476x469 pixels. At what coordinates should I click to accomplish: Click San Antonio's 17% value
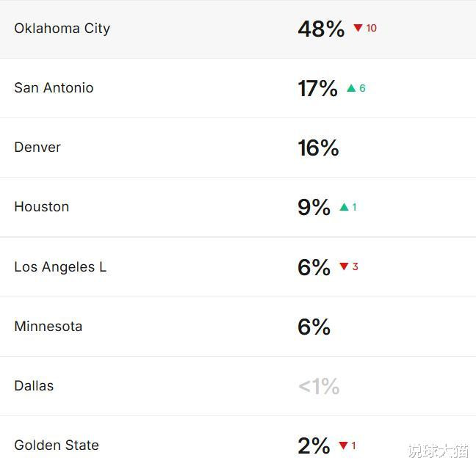coord(317,89)
